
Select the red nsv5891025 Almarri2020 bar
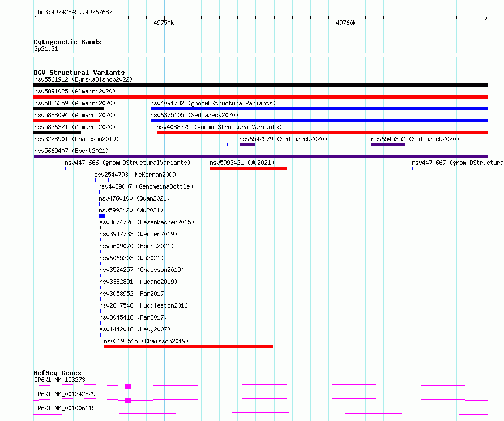tap(260, 97)
